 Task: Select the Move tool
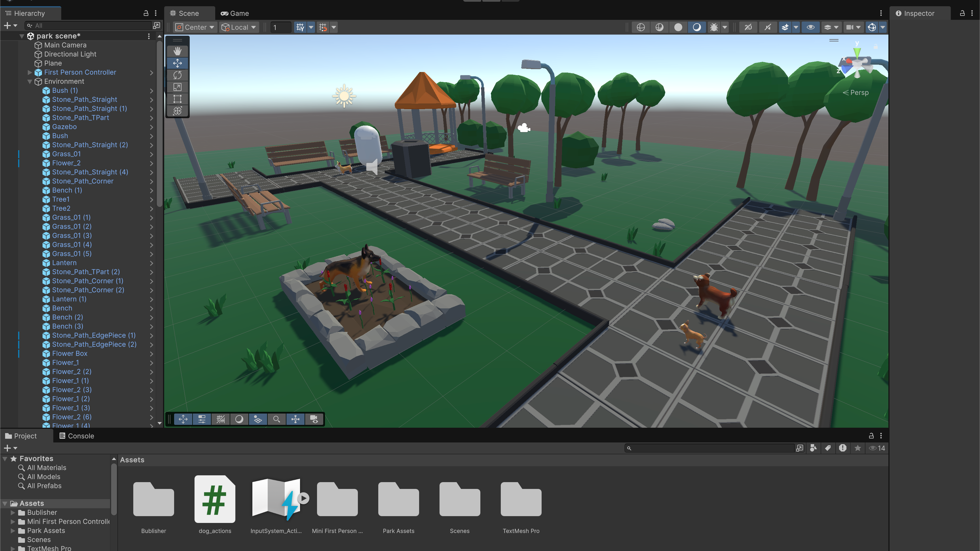(177, 63)
